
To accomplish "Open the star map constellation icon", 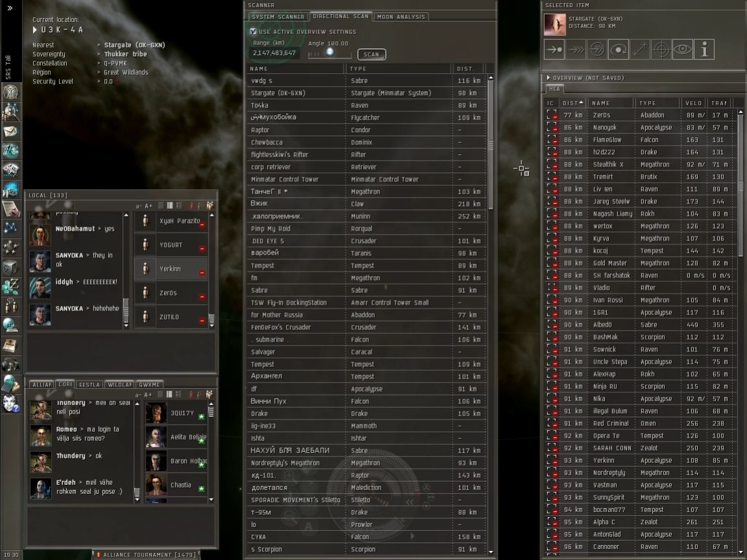I will (10, 228).
